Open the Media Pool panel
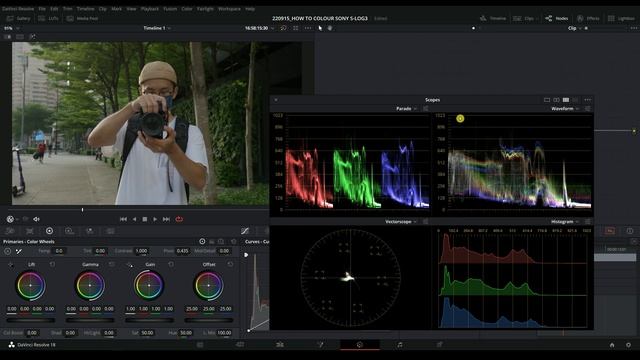 click(82, 18)
